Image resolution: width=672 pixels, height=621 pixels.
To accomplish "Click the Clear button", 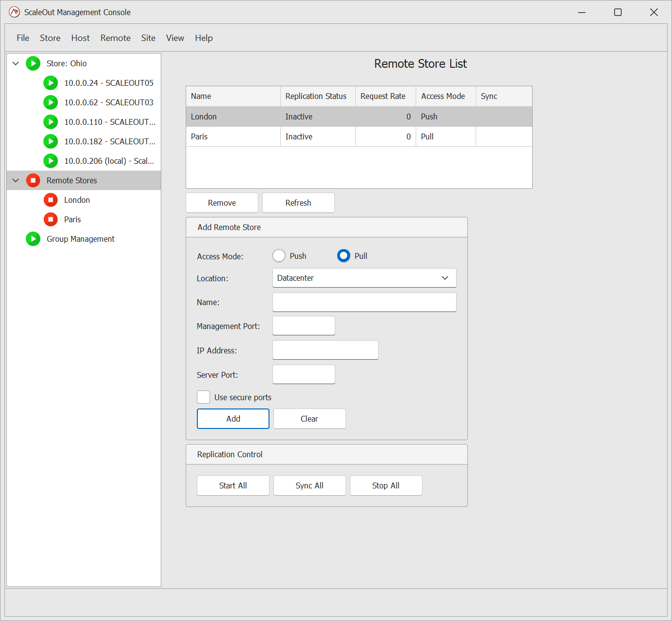I will [x=309, y=419].
